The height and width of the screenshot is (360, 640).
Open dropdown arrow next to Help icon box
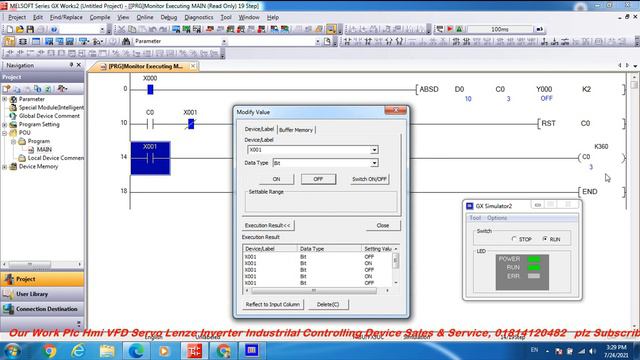click(x=102, y=29)
